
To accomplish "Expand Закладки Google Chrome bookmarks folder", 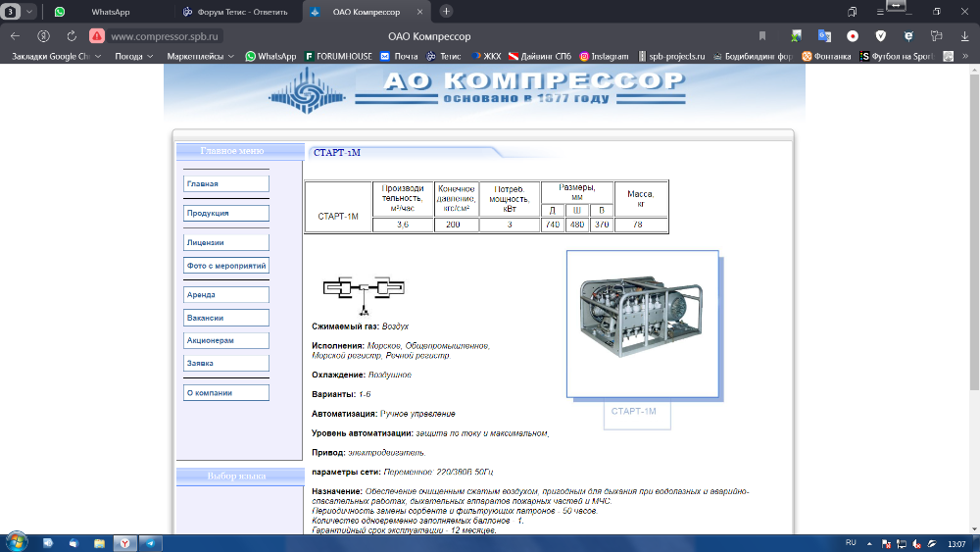I will (x=56, y=56).
